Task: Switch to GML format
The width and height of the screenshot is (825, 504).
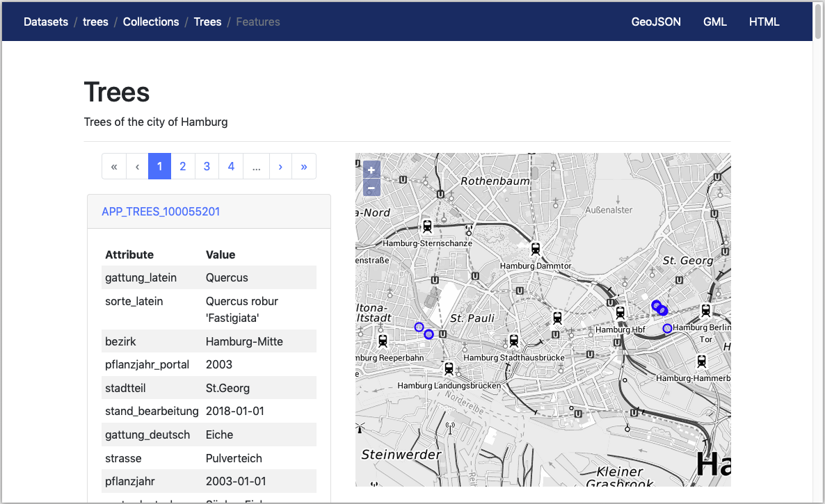Action: (x=714, y=22)
